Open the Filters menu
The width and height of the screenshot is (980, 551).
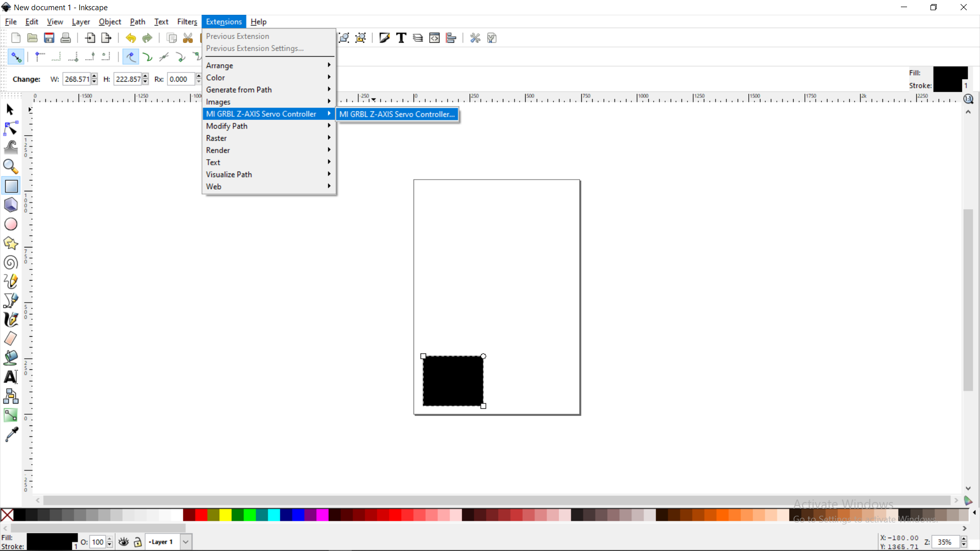click(x=187, y=22)
